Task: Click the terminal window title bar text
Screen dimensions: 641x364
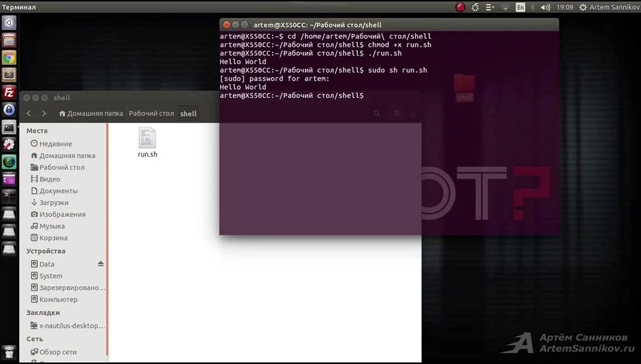Action: 317,25
